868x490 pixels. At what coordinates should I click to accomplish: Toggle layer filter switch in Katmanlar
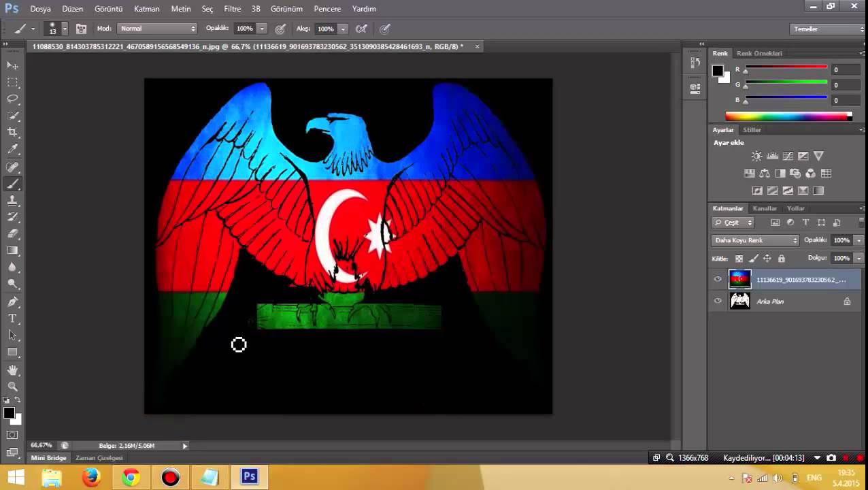[861, 222]
